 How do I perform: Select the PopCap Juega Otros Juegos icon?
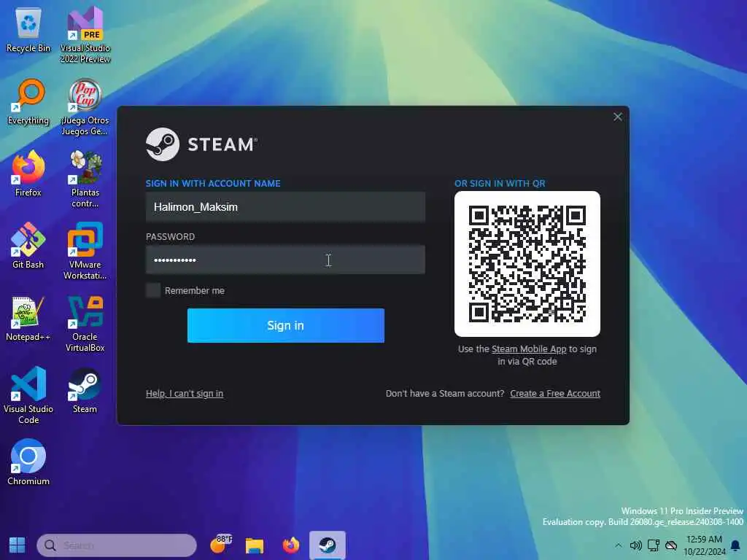tap(85, 107)
